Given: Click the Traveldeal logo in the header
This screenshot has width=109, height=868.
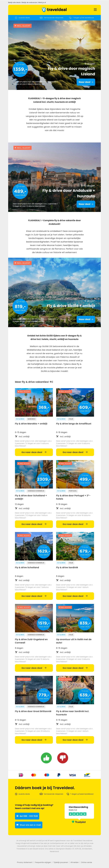Looking at the screenshot, I should click(x=54, y=9).
